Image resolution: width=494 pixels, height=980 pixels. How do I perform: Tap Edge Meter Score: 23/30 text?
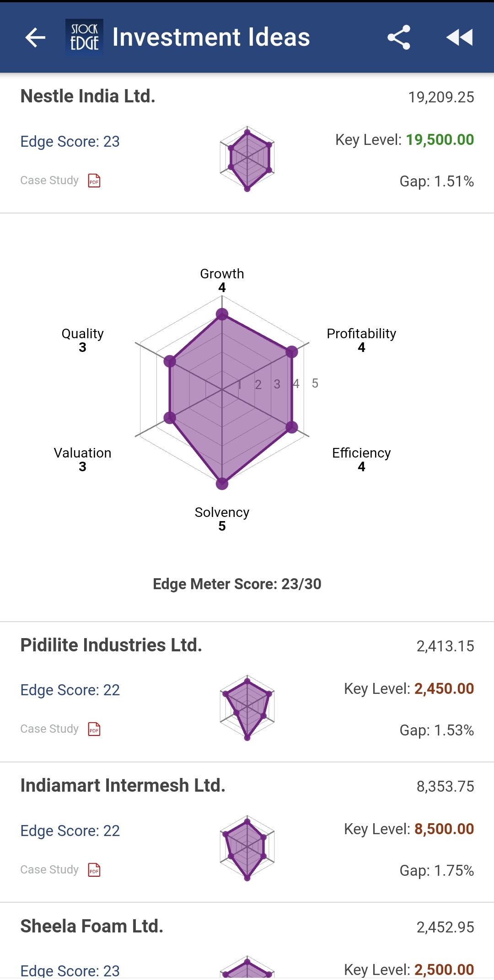point(237,584)
